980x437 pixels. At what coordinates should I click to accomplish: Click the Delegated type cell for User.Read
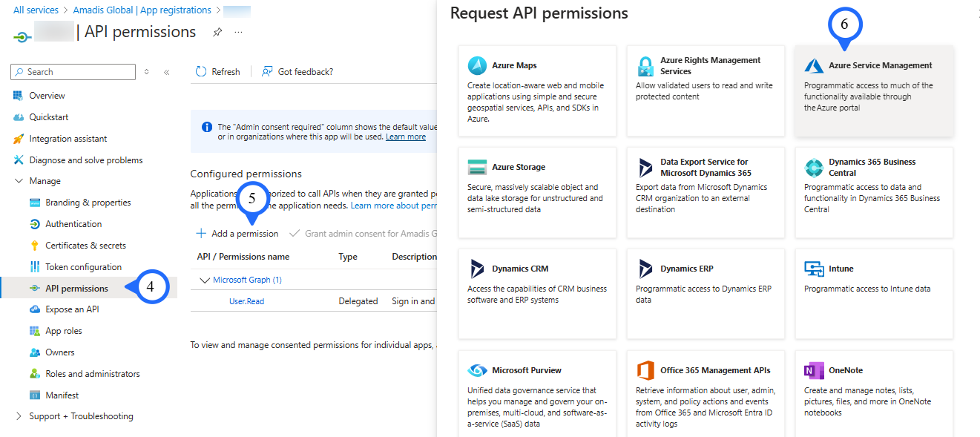(358, 301)
